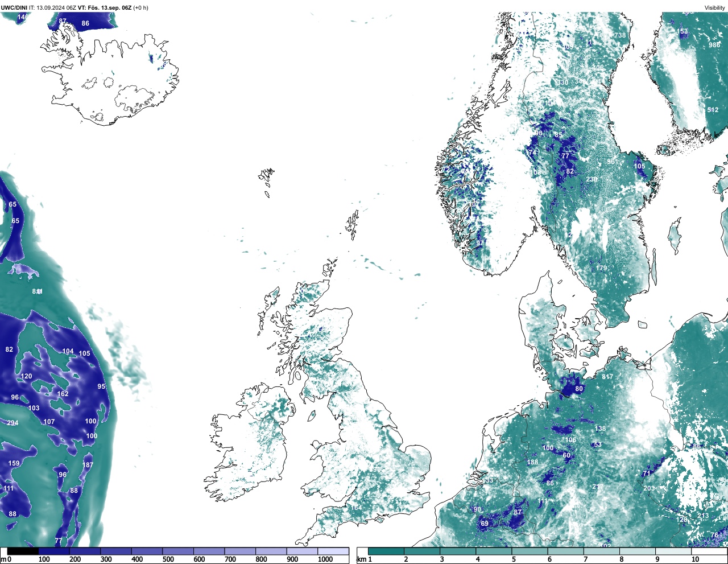Click the visibility value '153' on the map
Viewport: 728px width, 564px height.
pos(682,32)
